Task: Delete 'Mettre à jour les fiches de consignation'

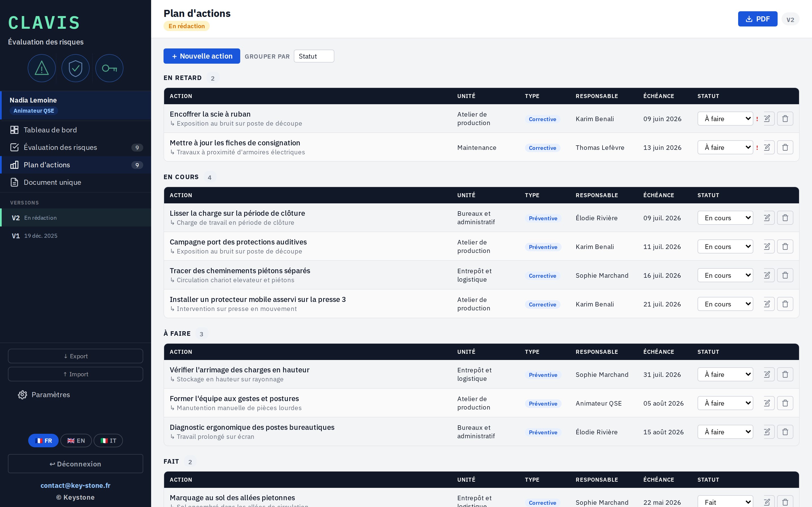Action: pyautogui.click(x=785, y=148)
